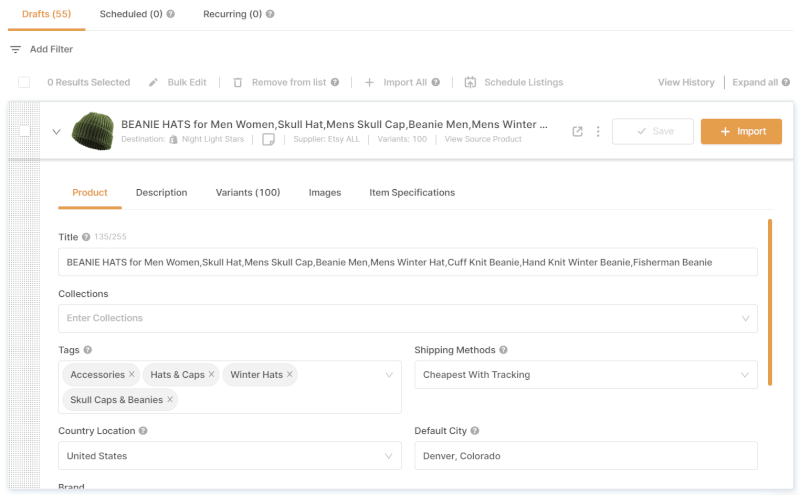Click the plus icon for Import All
This screenshot has width=800, height=495.
coord(369,82)
